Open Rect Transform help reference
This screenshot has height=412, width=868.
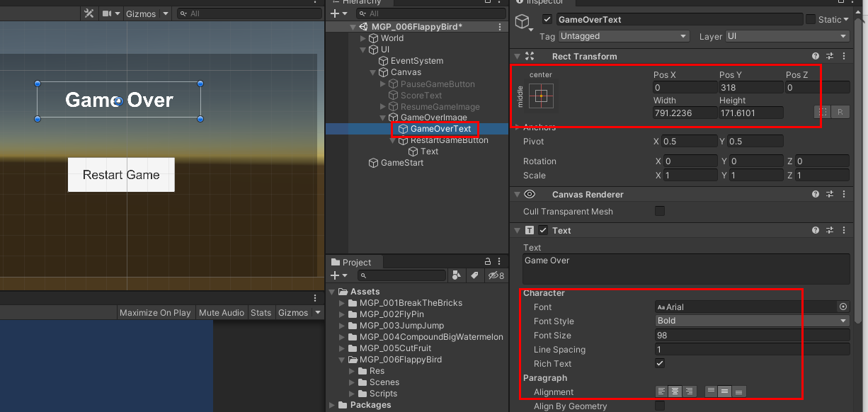tap(816, 56)
